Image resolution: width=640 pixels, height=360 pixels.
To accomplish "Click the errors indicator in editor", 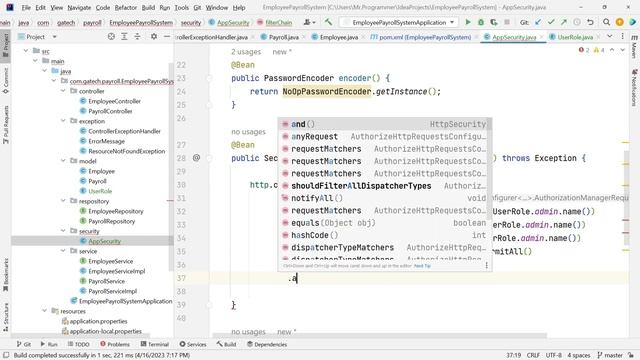I will point(584,50).
